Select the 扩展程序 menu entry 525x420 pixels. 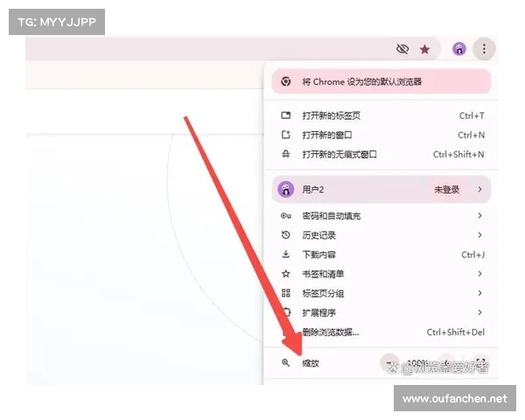click(381, 313)
